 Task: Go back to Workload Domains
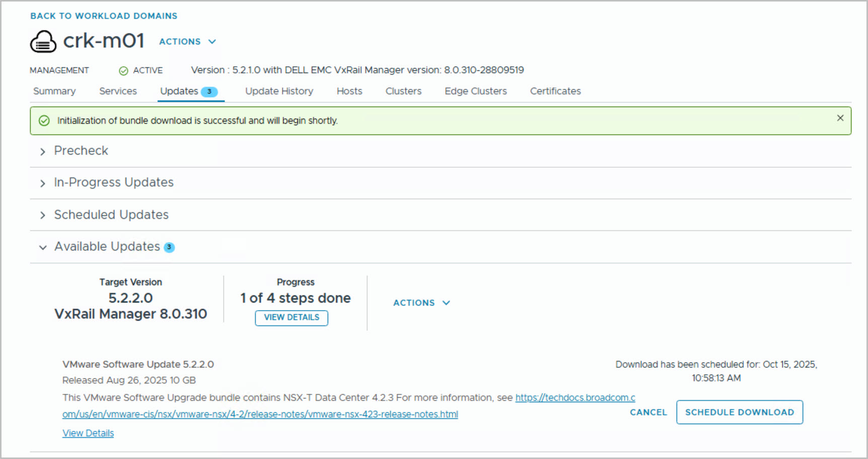104,16
